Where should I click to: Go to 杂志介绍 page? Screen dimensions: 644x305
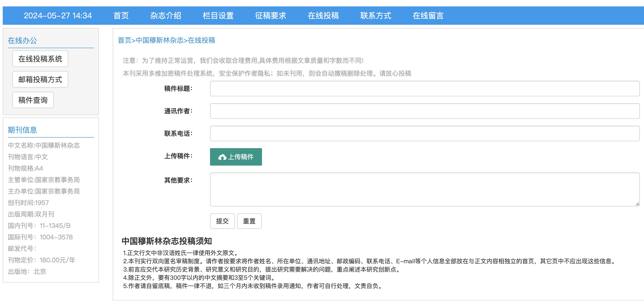click(x=166, y=16)
